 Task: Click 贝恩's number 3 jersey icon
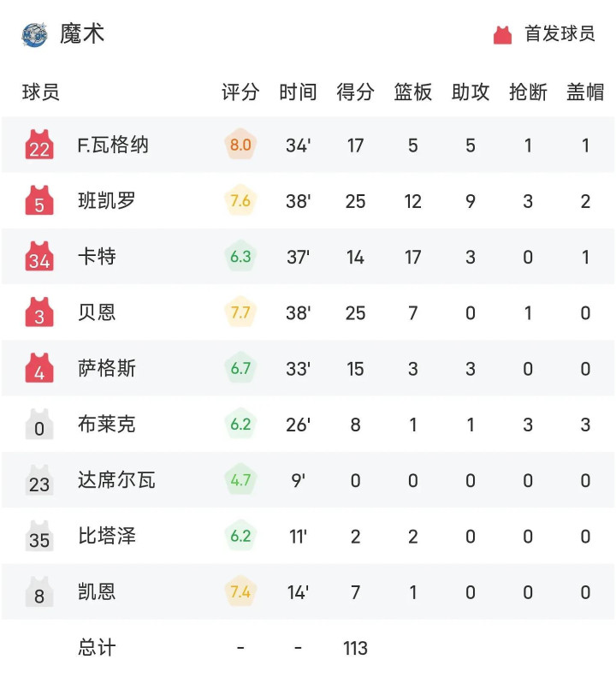click(x=39, y=312)
